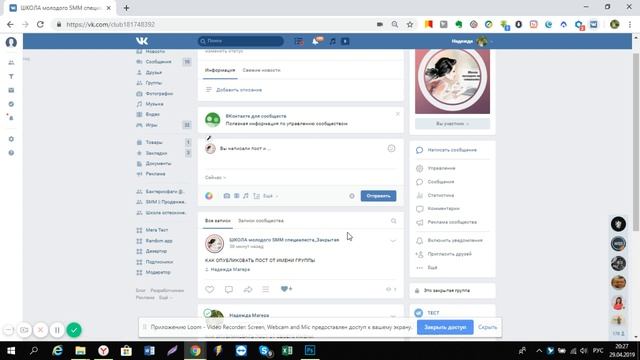Like the КАК ОПУБЛИКОВАТЬ ПОСТ post

click(x=209, y=289)
